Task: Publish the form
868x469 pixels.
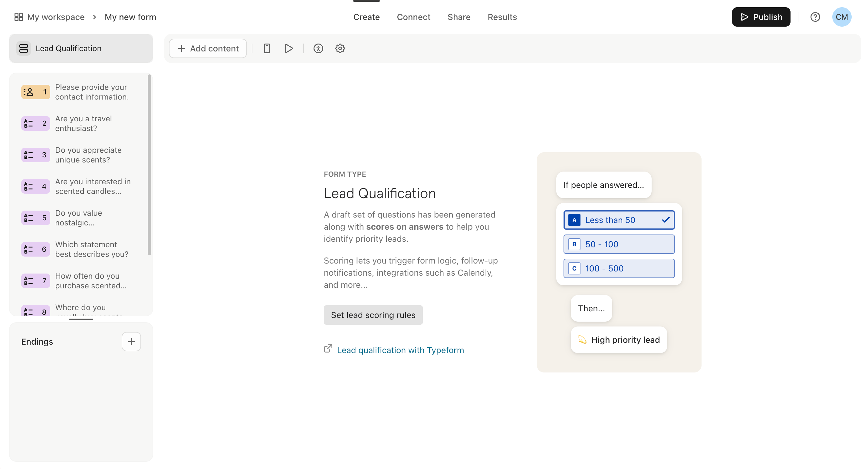Action: (x=761, y=17)
